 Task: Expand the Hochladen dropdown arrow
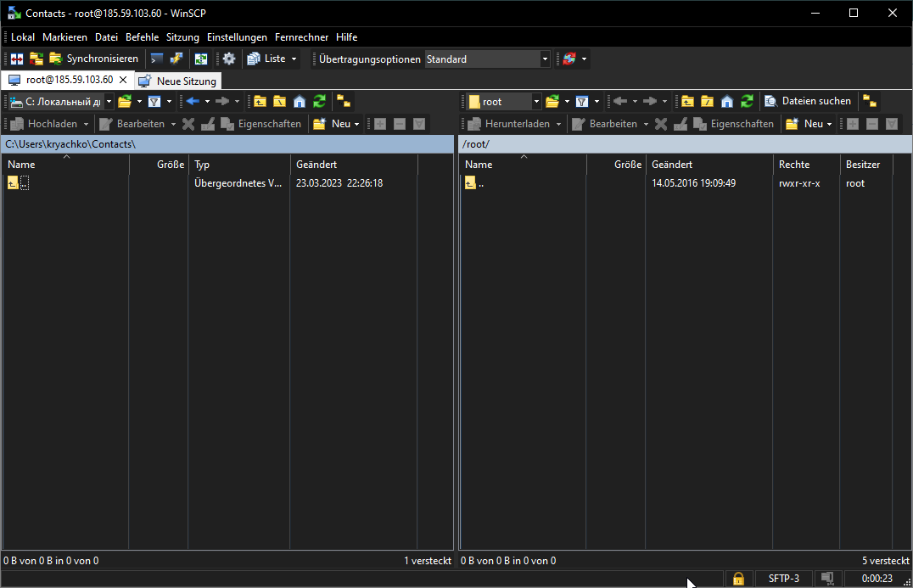[86, 124]
